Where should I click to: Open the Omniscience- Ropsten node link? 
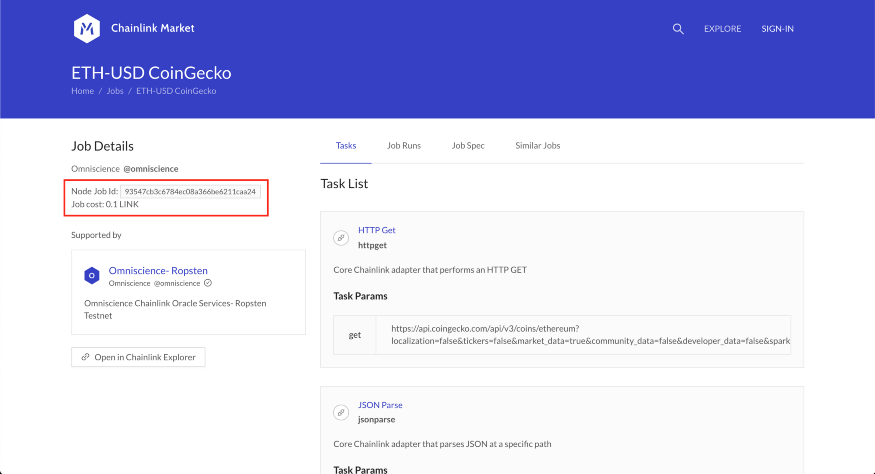coord(158,271)
